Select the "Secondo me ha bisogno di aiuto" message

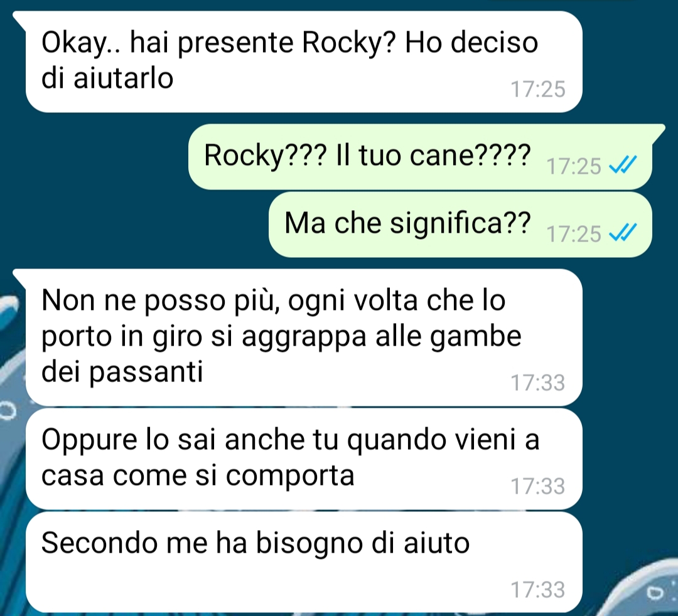click(304, 562)
